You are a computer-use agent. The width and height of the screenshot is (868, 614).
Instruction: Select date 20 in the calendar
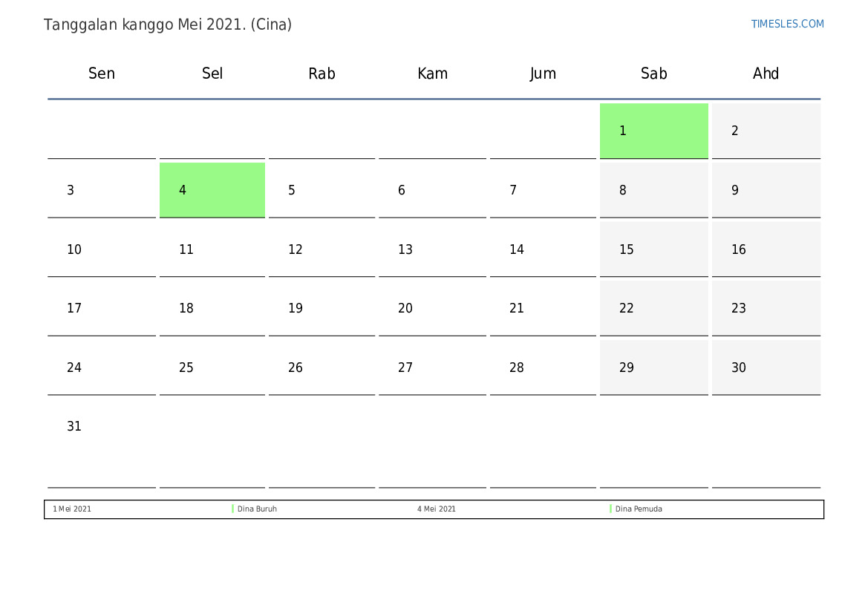[x=405, y=308]
